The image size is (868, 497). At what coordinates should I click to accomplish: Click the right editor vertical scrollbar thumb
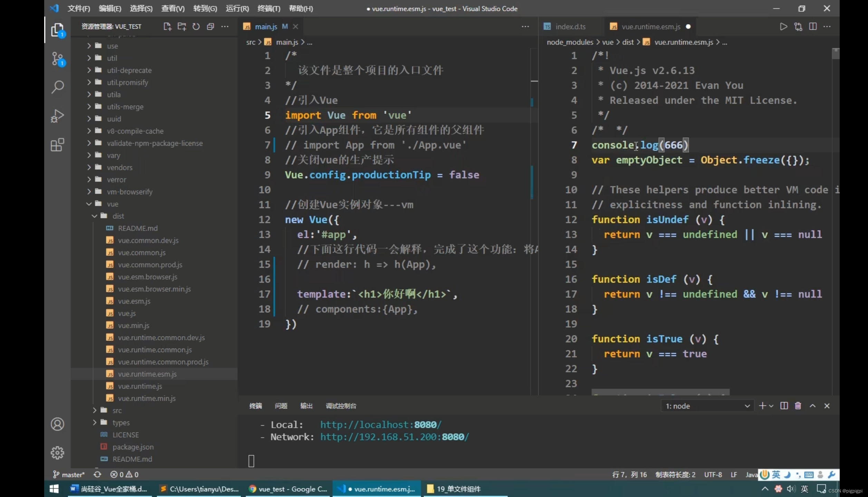[x=836, y=54]
